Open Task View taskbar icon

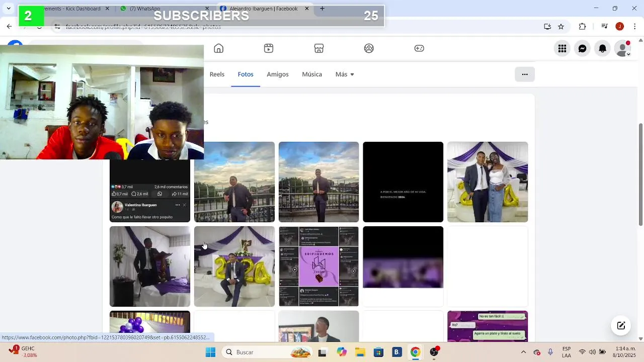pos(322,352)
